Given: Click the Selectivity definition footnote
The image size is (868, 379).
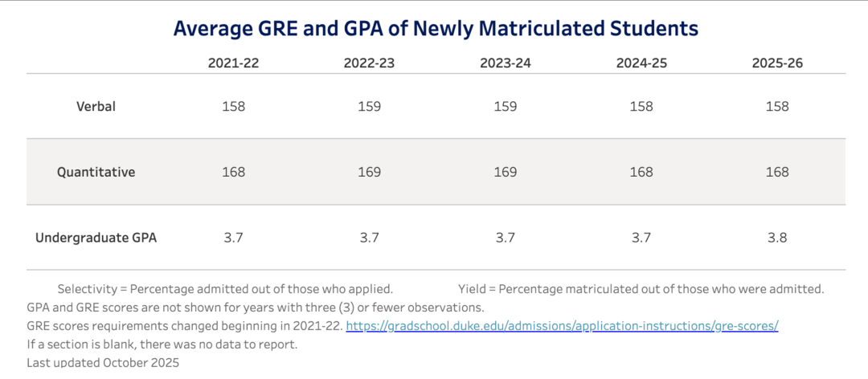Looking at the screenshot, I should (225, 289).
